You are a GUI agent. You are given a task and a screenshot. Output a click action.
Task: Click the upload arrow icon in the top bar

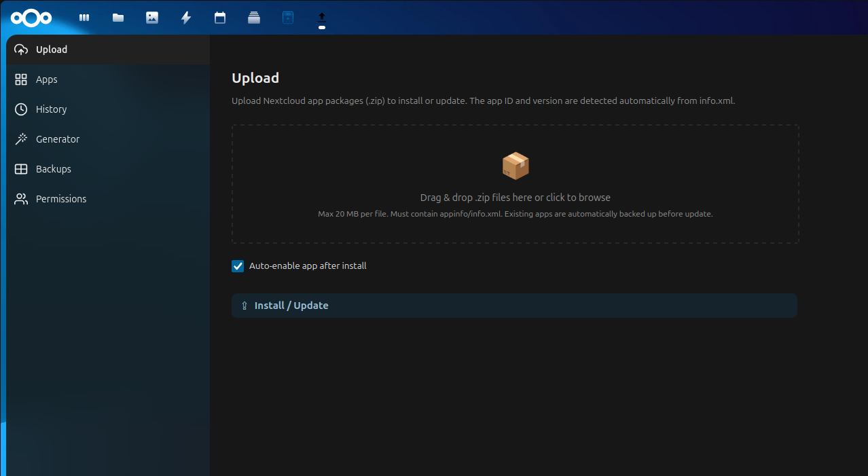tap(321, 17)
